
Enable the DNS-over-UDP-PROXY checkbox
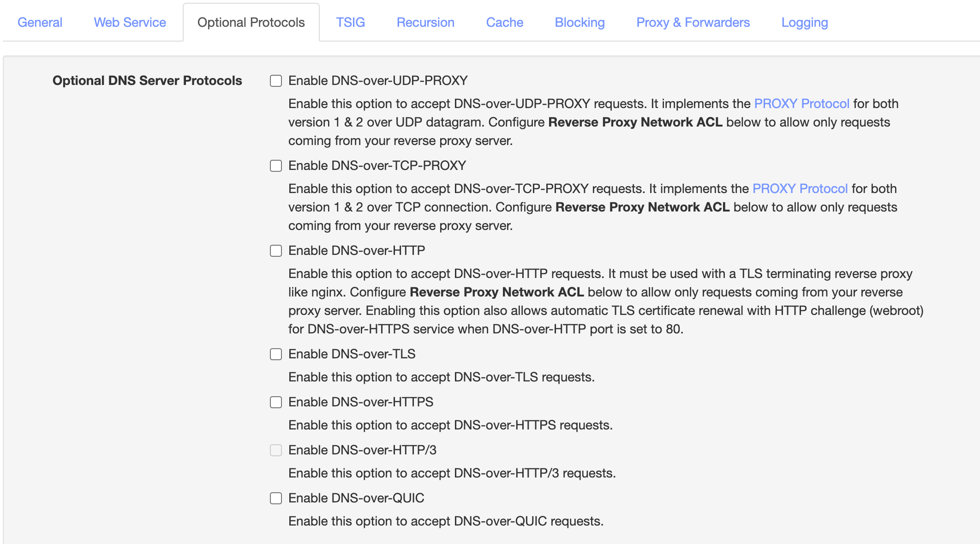click(x=276, y=81)
